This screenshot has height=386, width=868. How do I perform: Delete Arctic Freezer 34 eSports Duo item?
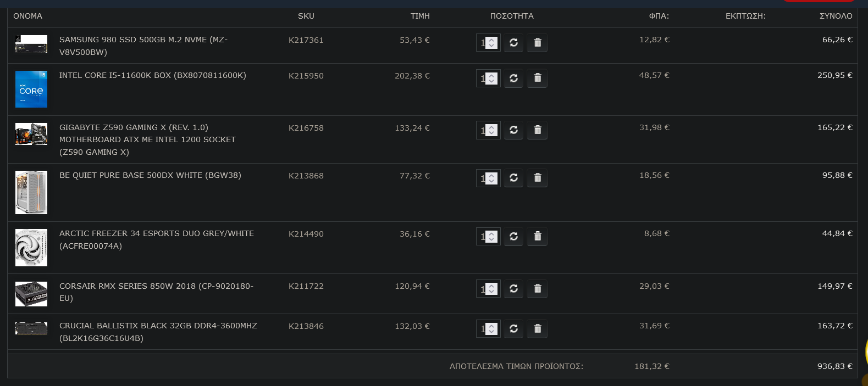tap(538, 237)
